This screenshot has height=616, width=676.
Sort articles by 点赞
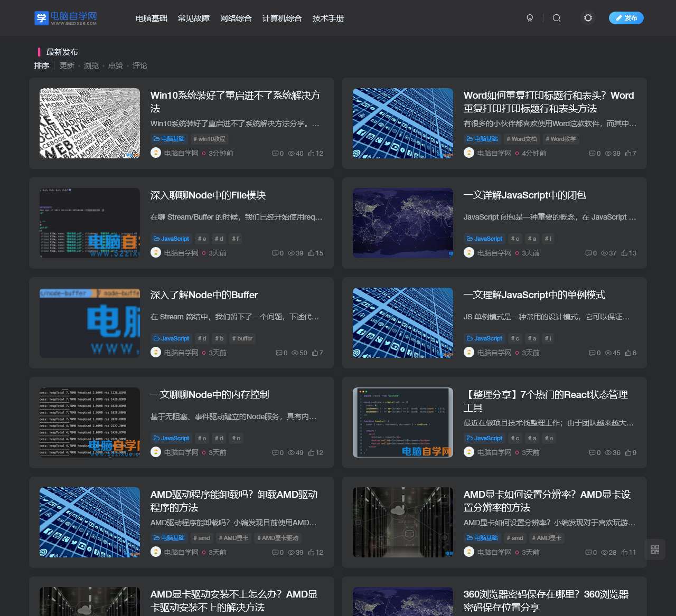pos(116,65)
